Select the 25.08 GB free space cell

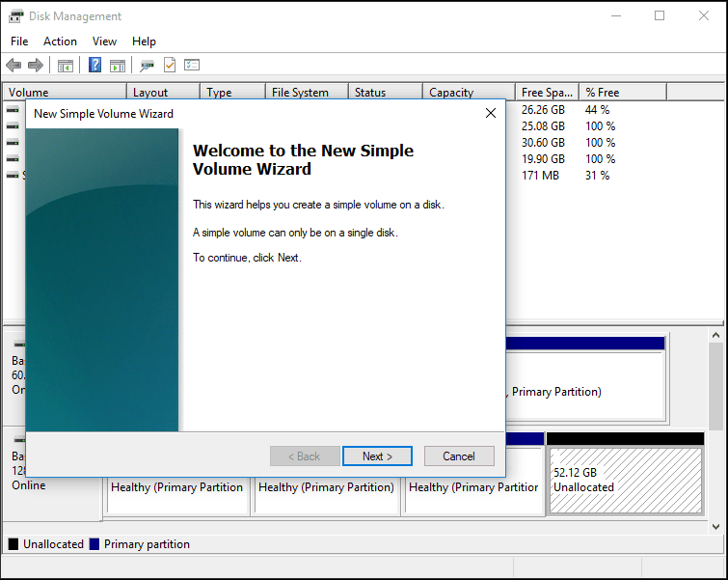pyautogui.click(x=543, y=126)
